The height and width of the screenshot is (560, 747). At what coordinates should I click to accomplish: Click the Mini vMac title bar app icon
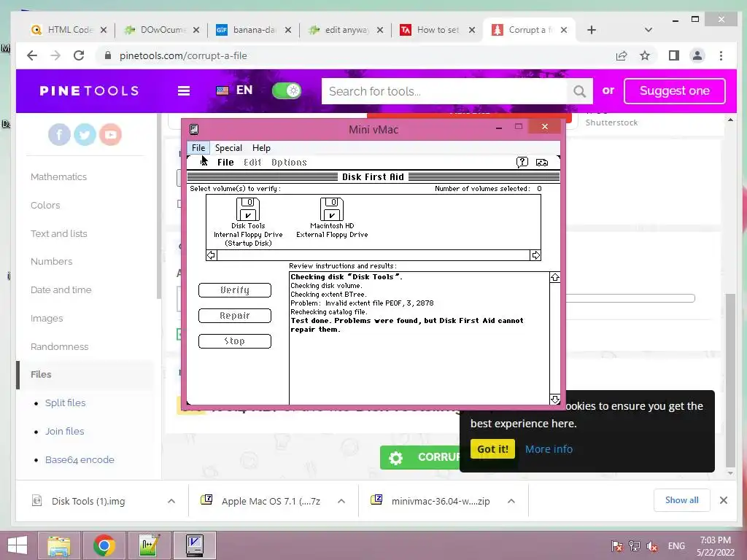click(x=194, y=129)
